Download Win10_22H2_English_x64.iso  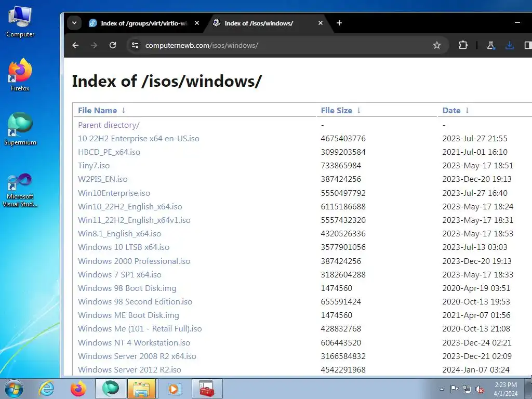[130, 207]
